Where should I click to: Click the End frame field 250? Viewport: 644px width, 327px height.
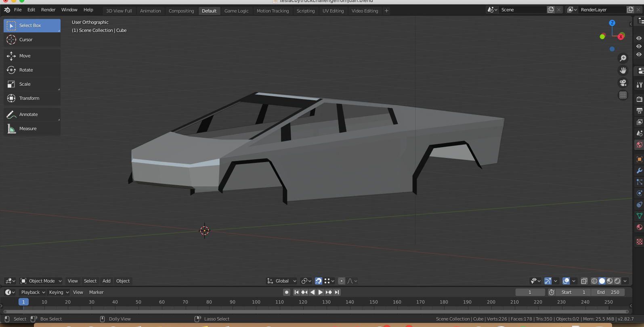click(608, 292)
